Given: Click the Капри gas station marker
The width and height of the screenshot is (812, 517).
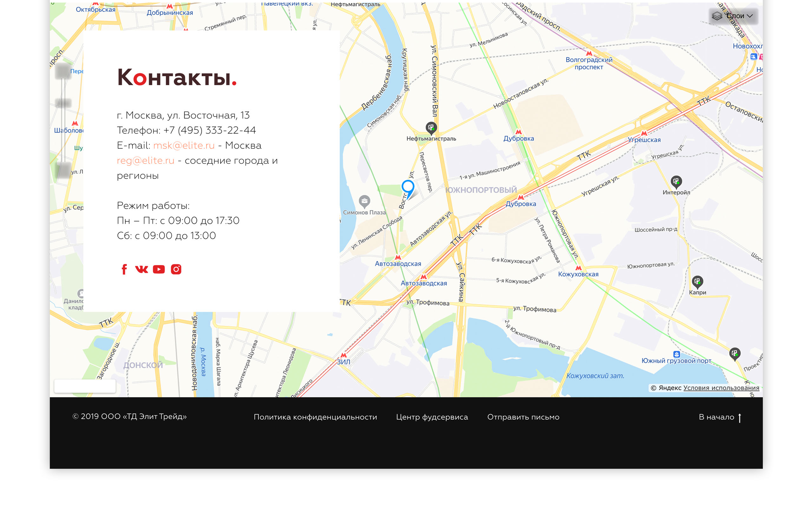Looking at the screenshot, I should (697, 281).
